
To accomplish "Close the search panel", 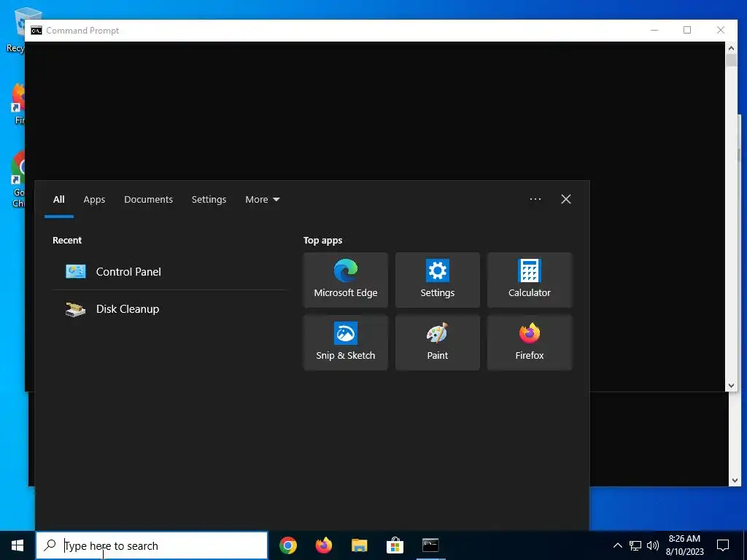I will [565, 199].
